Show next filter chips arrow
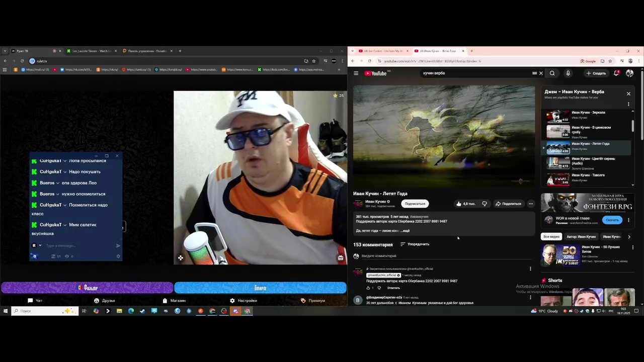 pyautogui.click(x=629, y=237)
